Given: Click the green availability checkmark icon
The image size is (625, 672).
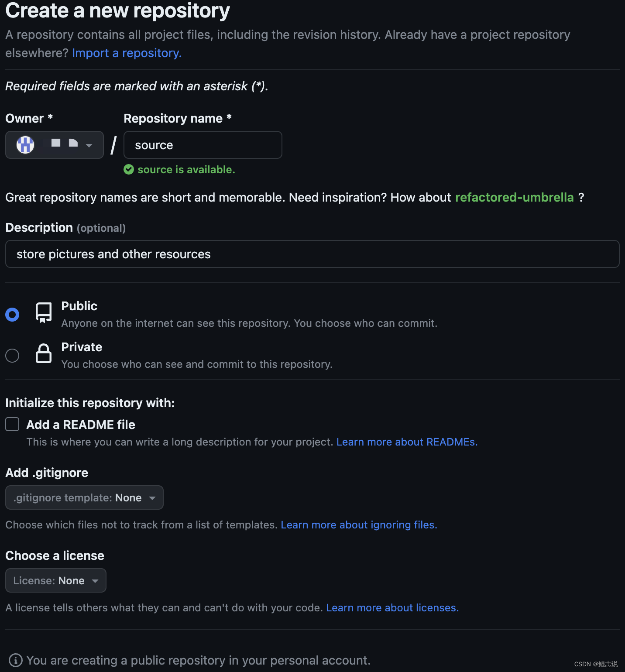Looking at the screenshot, I should click(129, 169).
